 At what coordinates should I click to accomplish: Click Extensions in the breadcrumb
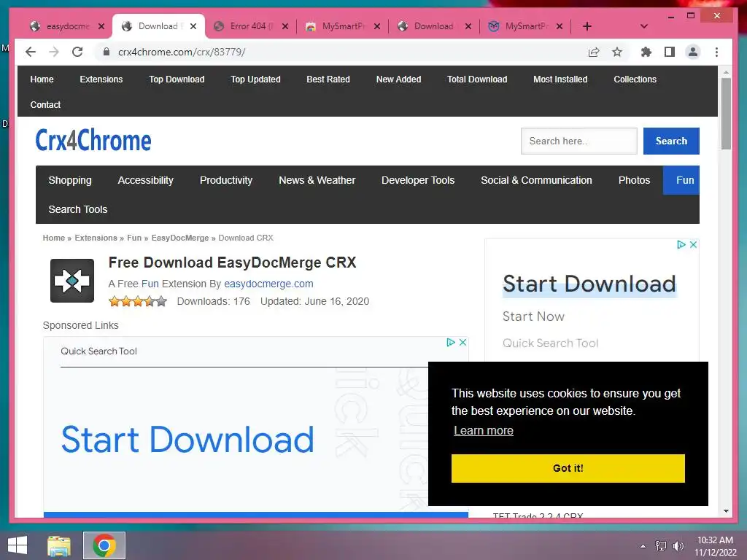pos(96,238)
